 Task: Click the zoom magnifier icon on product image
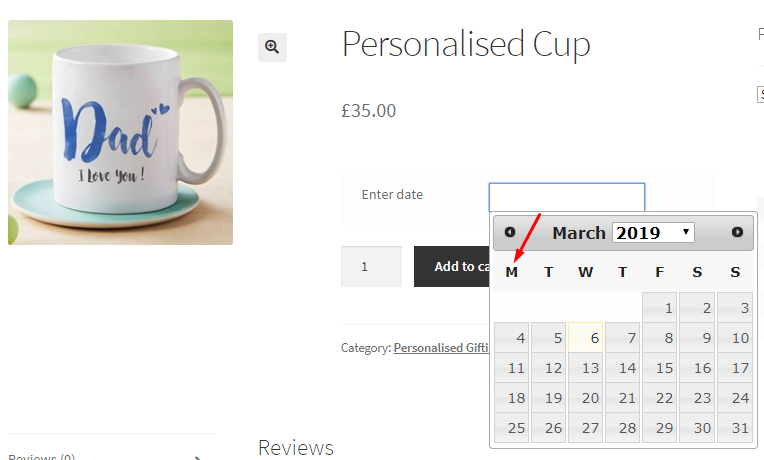[x=272, y=47]
